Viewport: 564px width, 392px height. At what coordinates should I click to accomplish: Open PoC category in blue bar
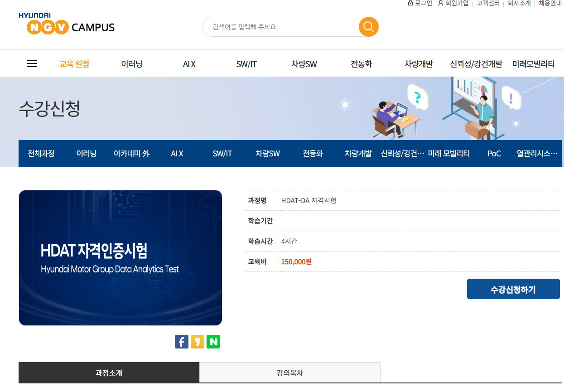pos(494,154)
